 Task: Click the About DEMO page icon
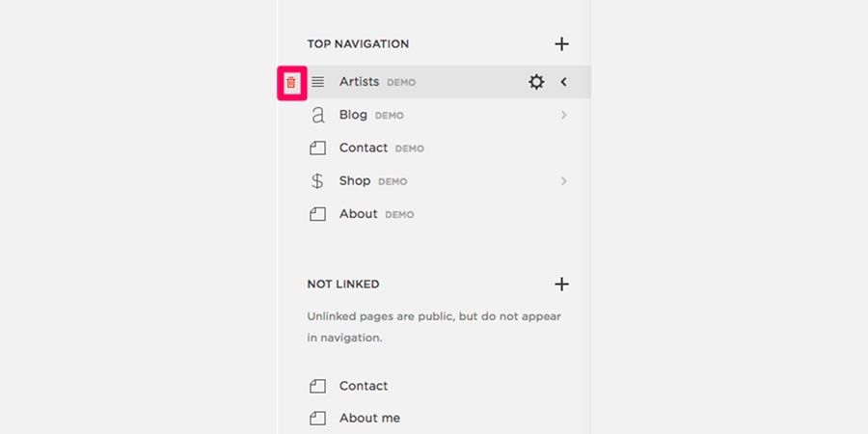(317, 214)
